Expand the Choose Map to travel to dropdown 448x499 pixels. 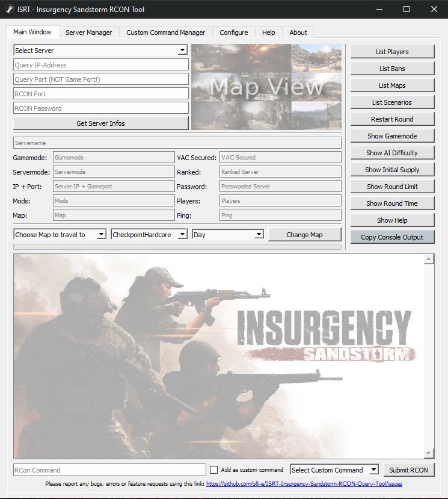tap(60, 235)
